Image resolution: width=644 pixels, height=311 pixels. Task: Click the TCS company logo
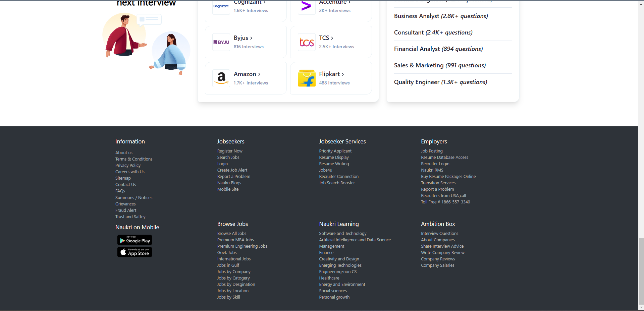(307, 42)
